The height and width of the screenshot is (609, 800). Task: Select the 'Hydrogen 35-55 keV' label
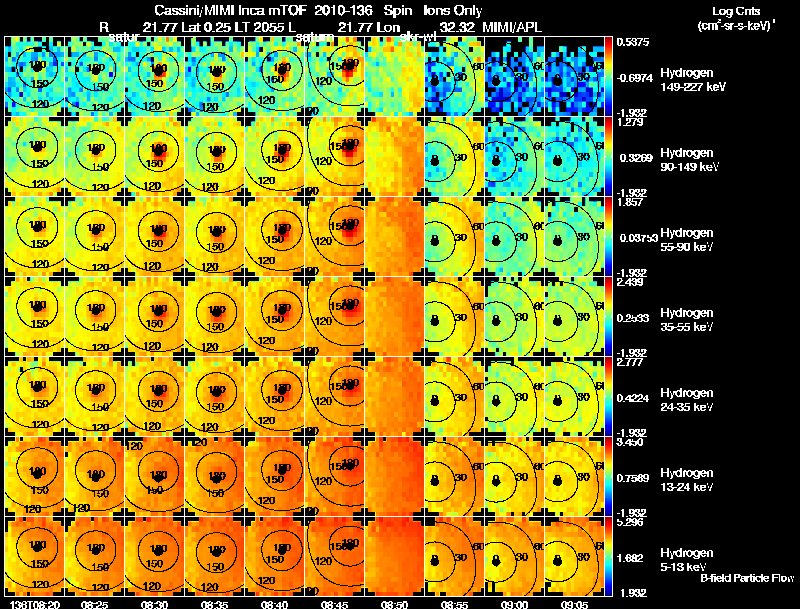pyautogui.click(x=687, y=320)
